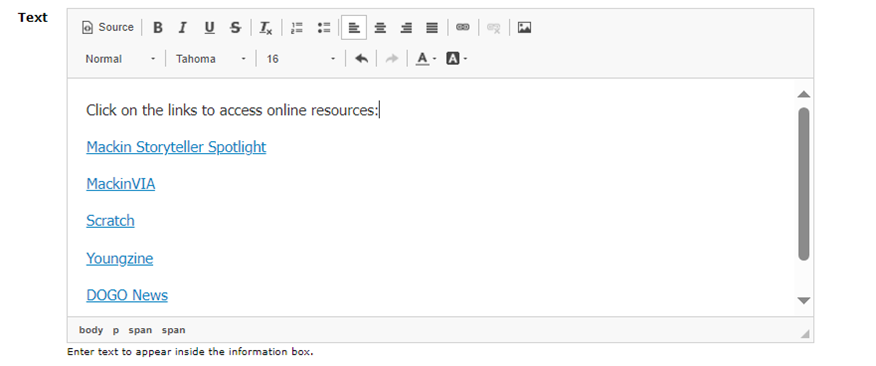Select the first span in path bar
The image size is (876, 366).
140,330
